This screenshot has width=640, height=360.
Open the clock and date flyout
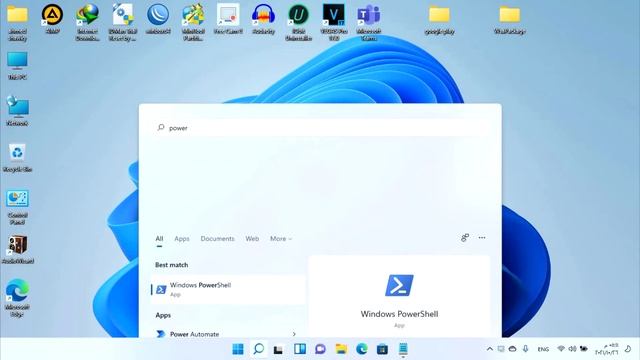(x=607, y=349)
